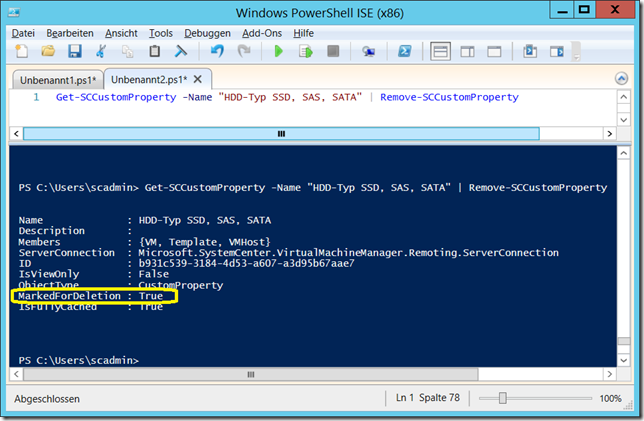Click script pane scroll up arrow
The image size is (644, 421).
tap(623, 97)
